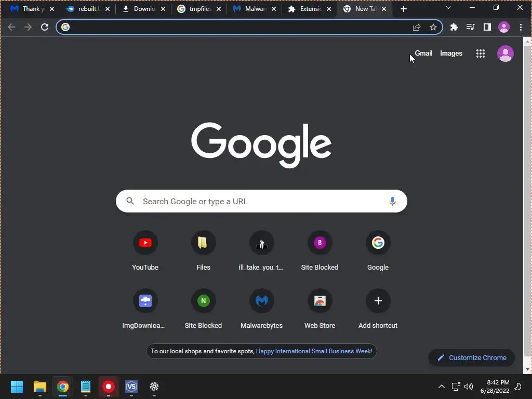The width and height of the screenshot is (532, 399).
Task: Open the Gmail link
Action: 423,54
